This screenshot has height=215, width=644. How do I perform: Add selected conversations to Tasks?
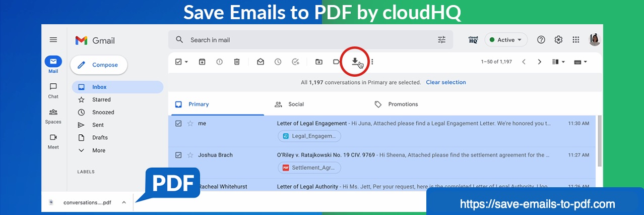(295, 62)
